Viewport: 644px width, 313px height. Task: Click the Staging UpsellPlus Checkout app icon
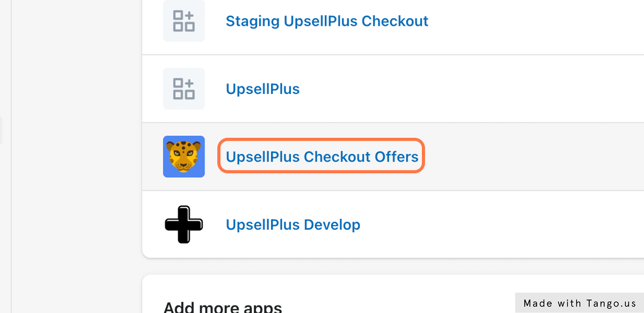click(x=184, y=21)
